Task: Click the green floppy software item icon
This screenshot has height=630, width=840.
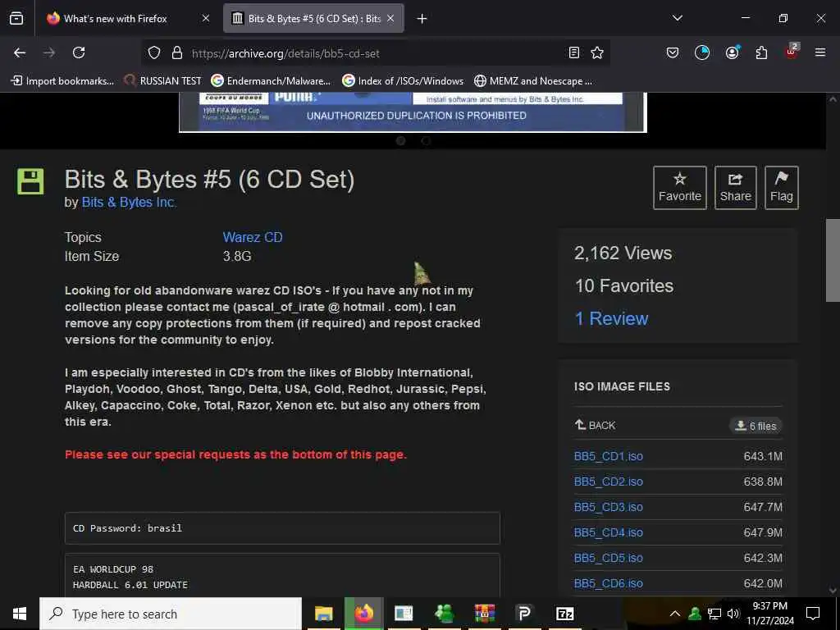Action: (30, 181)
